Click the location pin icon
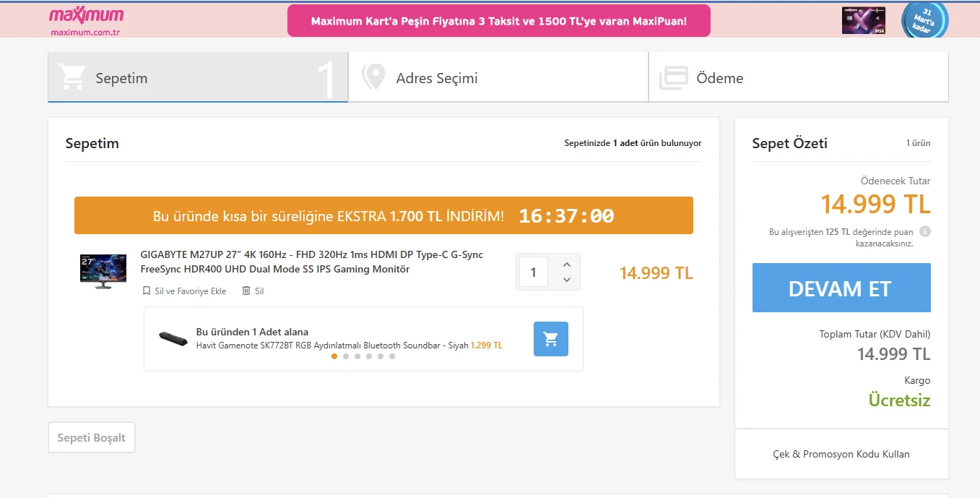 point(373,77)
